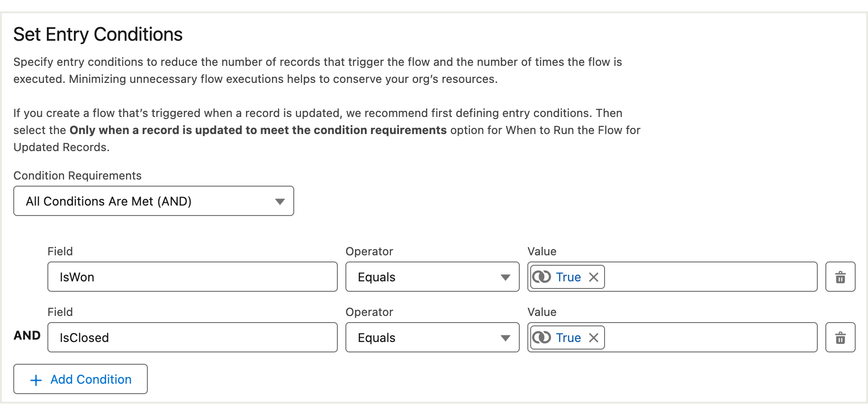Viewport: 868px width, 414px height.
Task: Remove the True pill from the IsClosed value
Action: pyautogui.click(x=594, y=338)
